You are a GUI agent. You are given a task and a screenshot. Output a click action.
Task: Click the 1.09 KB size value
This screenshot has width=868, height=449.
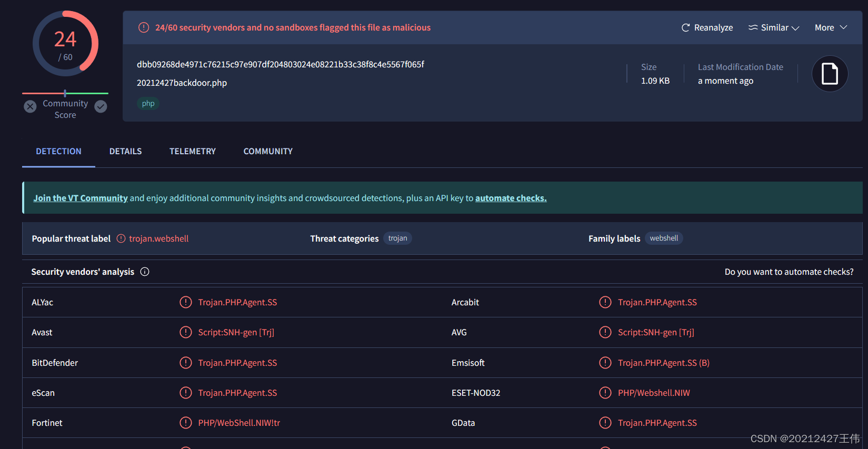pos(655,81)
